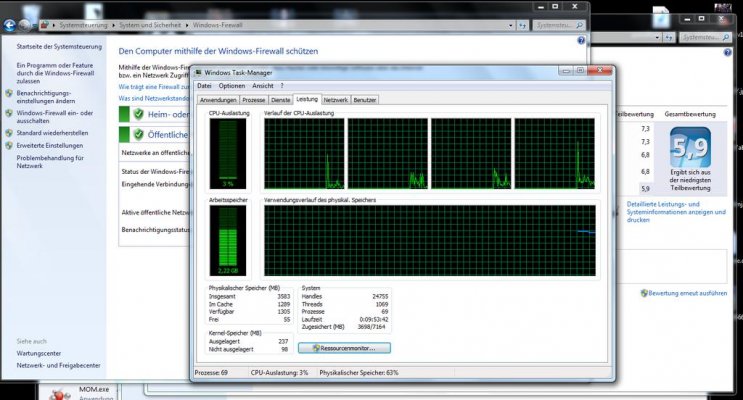Viewport: 743px width, 400px height.
Task: Open the address bar dropdown in Firewall window
Action: (510, 25)
